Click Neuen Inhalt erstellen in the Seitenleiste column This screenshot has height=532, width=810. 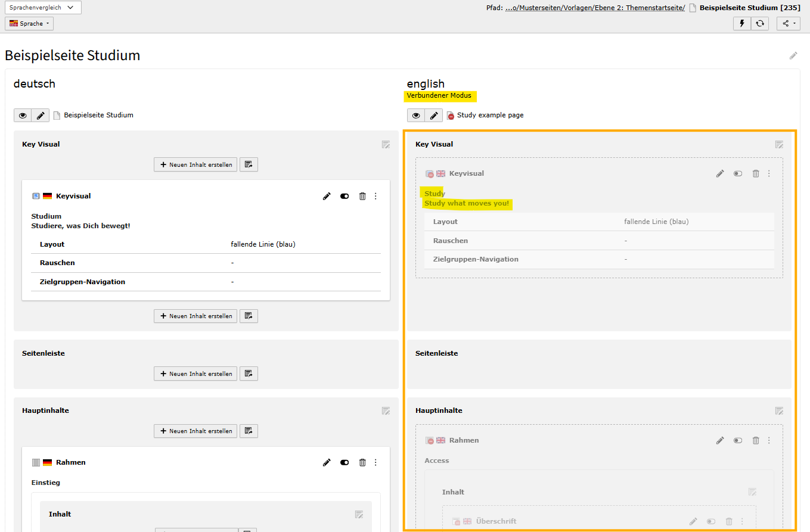(195, 374)
